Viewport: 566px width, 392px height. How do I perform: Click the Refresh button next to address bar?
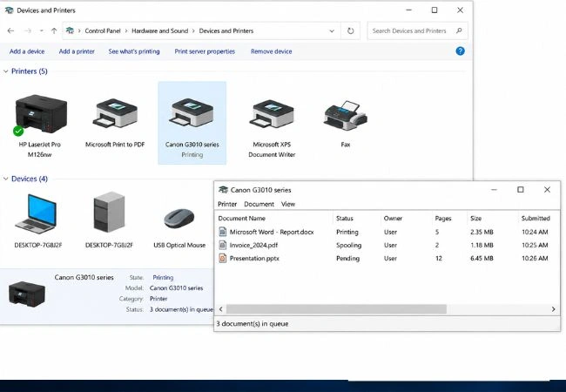pyautogui.click(x=351, y=31)
